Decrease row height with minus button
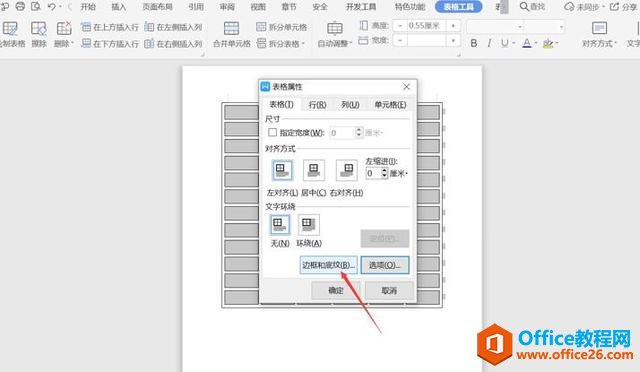This screenshot has width=640, height=372. click(400, 26)
